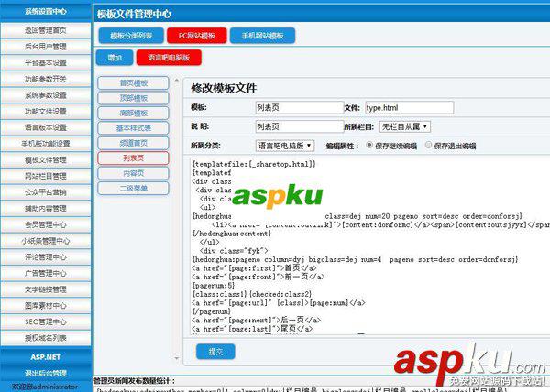The image size is (550, 392).
Task: Submit the form with the 提交 button
Action: (x=215, y=352)
